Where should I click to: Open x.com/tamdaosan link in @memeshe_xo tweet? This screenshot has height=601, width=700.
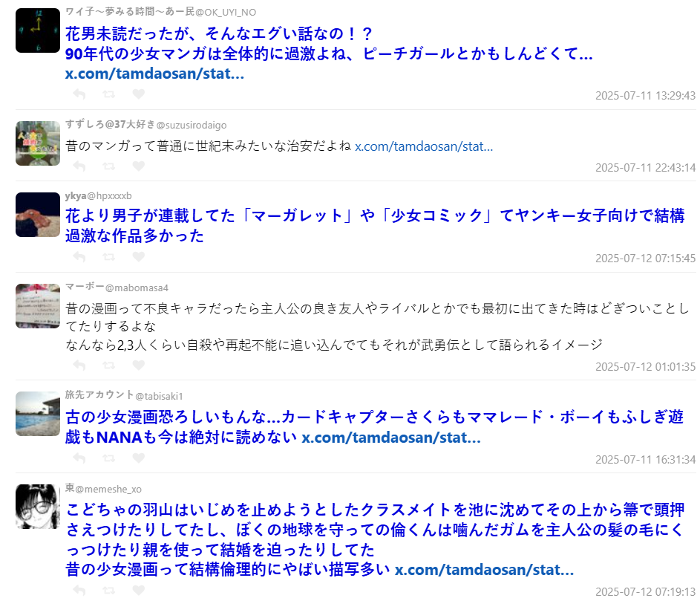pos(485,569)
